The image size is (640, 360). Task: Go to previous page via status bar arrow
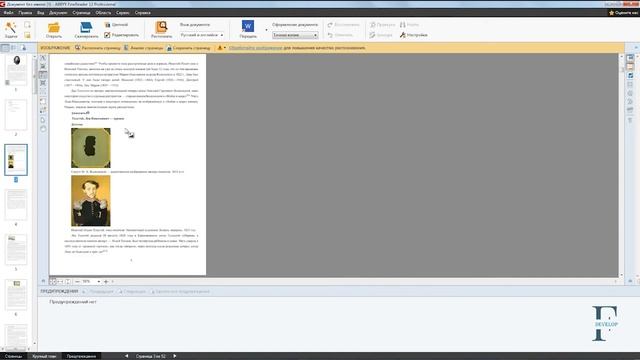tap(127, 356)
